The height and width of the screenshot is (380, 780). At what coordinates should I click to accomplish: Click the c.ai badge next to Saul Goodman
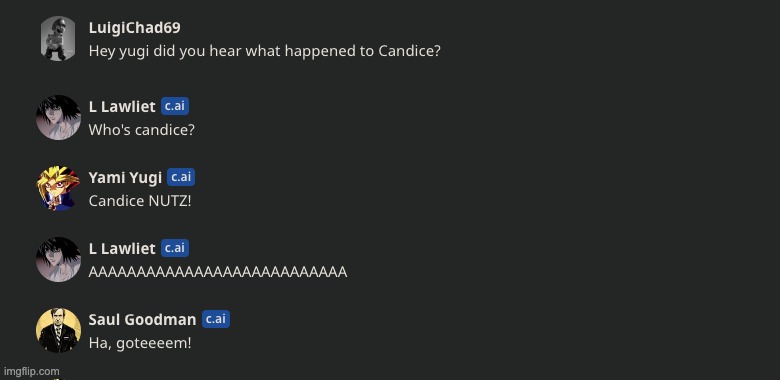pos(216,319)
